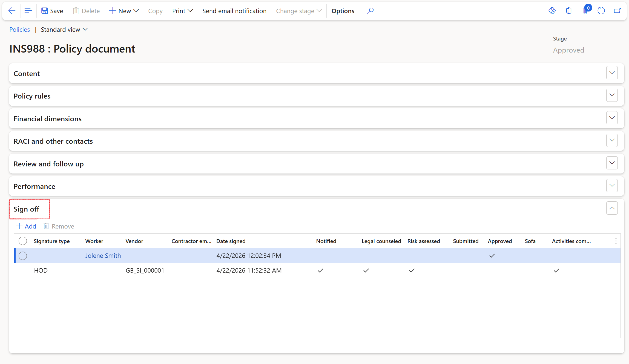Open the New dropdown menu
The image size is (629, 364).
124,11
